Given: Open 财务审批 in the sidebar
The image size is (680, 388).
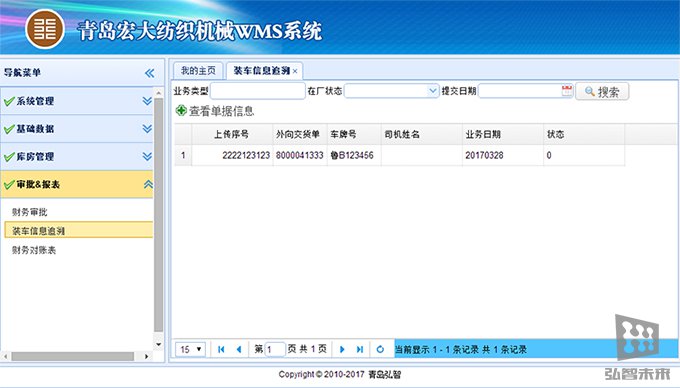Looking at the screenshot, I should [29, 212].
